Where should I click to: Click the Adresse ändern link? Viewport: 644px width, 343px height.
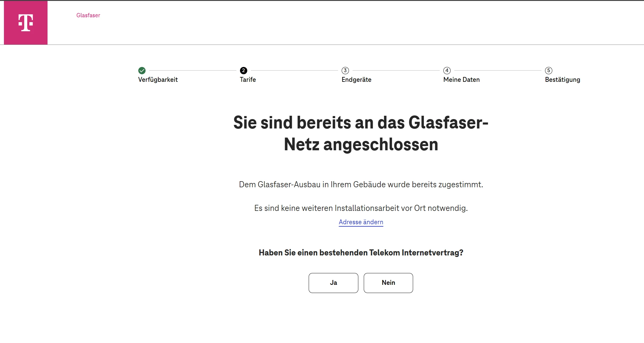(361, 222)
